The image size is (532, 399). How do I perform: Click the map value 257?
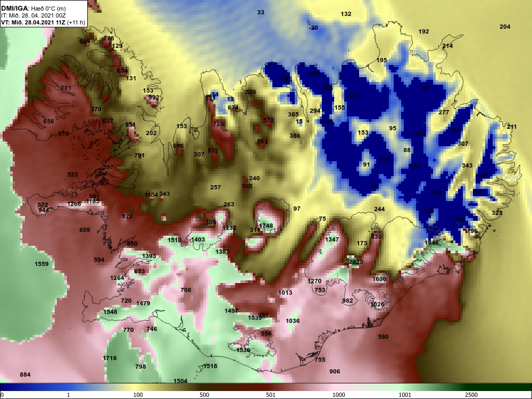tap(215, 187)
